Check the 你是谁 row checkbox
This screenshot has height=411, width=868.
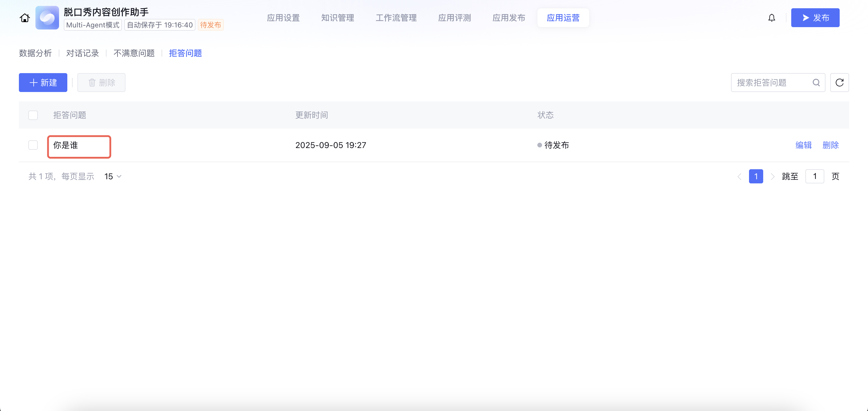pos(33,145)
